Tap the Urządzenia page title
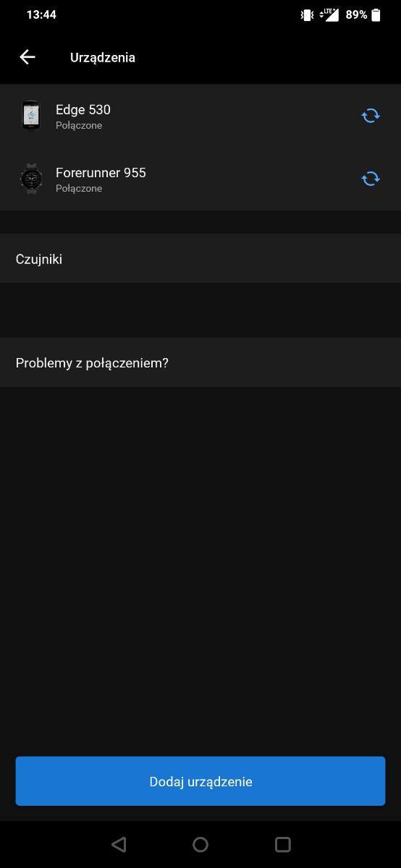 tap(103, 58)
